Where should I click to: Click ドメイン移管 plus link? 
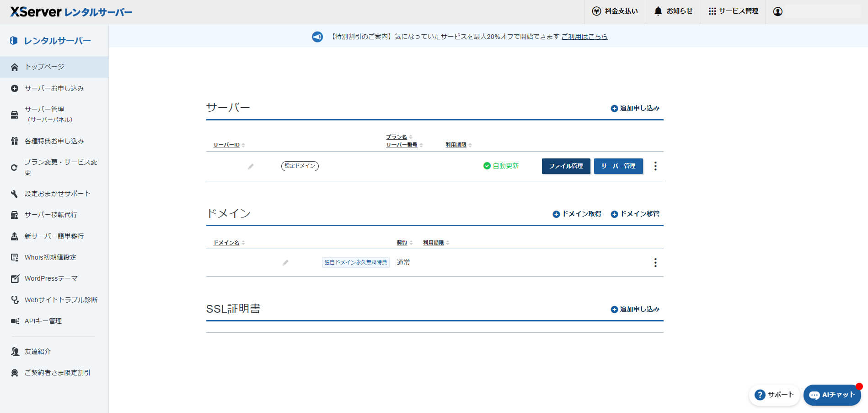tap(635, 214)
